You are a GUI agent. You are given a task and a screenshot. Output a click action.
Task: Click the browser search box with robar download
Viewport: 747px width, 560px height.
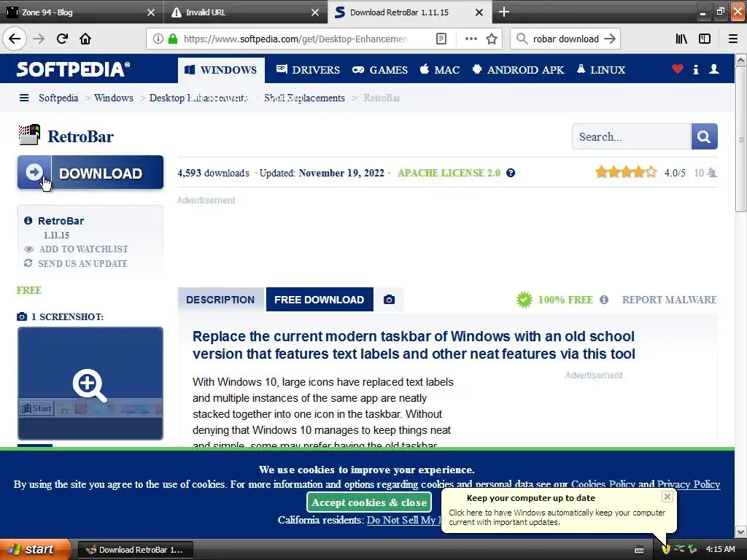(565, 39)
